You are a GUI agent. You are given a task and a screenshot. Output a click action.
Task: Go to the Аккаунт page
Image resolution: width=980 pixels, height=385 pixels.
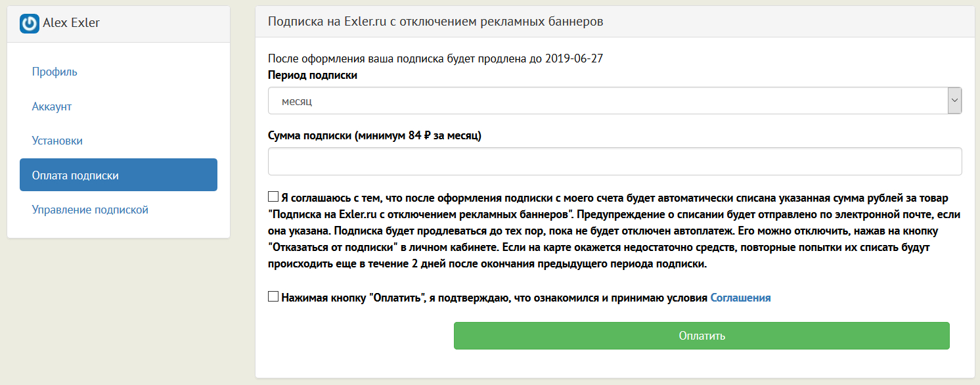[52, 106]
